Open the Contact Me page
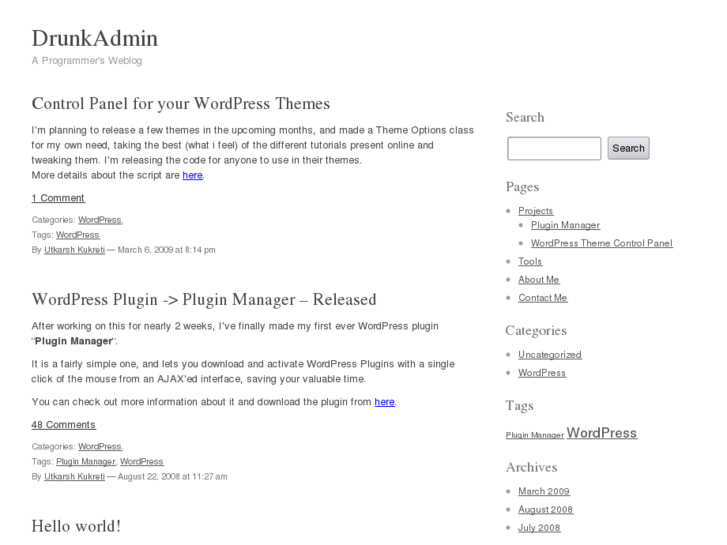This screenshot has width=727, height=545. point(542,298)
